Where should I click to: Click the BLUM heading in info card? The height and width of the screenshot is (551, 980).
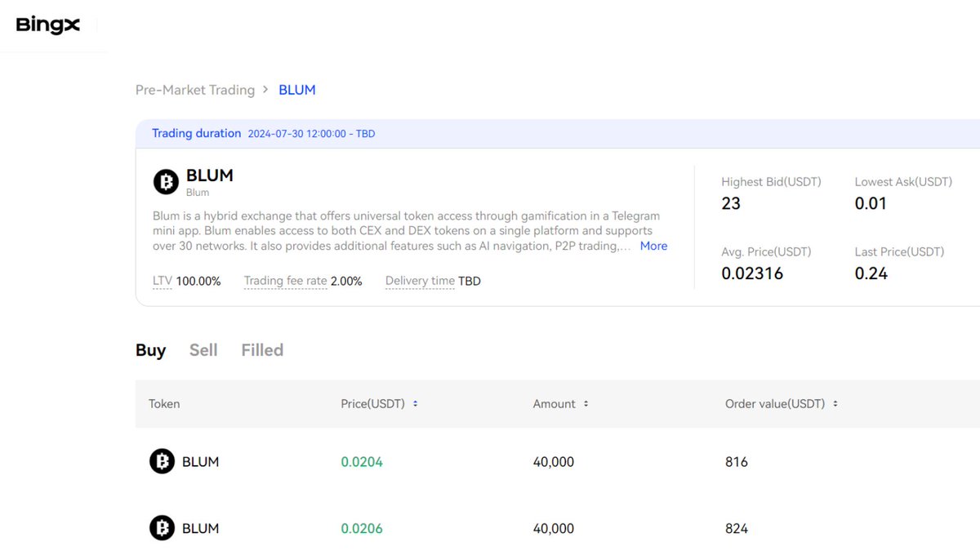[210, 176]
